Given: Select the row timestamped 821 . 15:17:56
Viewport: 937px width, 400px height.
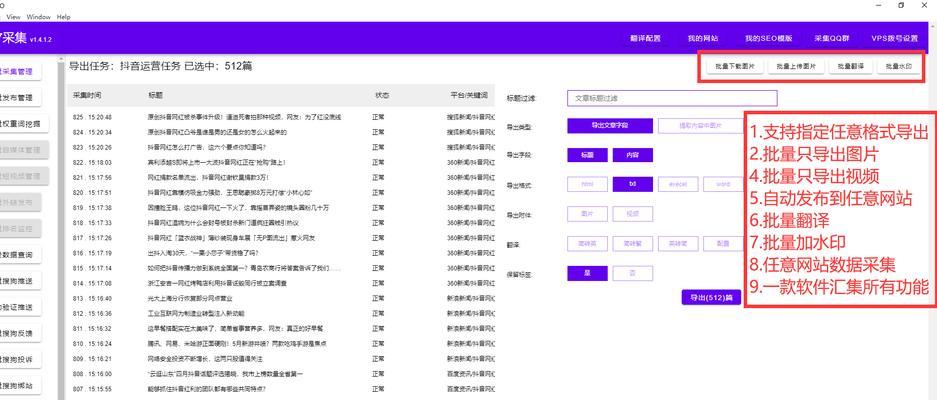Looking at the screenshot, I should [x=281, y=178].
